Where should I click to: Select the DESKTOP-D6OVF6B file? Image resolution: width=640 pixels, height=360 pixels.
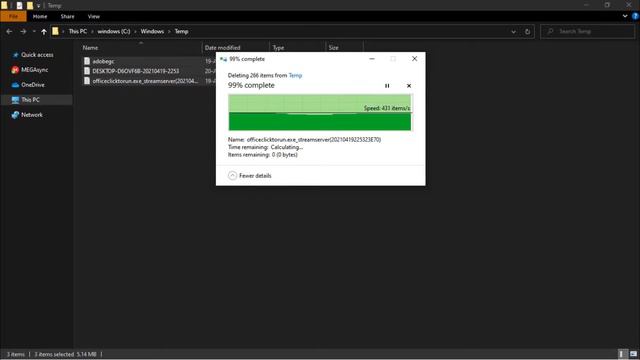point(136,71)
